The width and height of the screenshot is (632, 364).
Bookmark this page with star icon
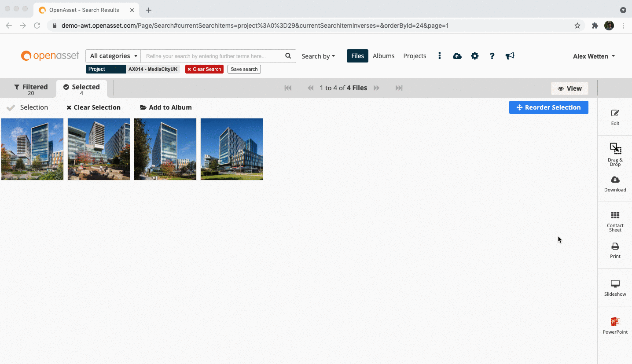point(577,26)
